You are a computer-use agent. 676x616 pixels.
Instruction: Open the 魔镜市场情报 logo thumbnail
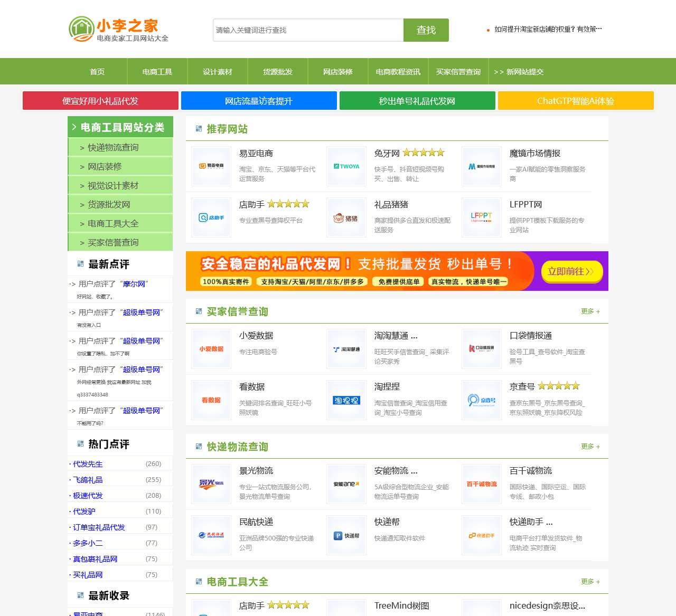click(x=482, y=166)
